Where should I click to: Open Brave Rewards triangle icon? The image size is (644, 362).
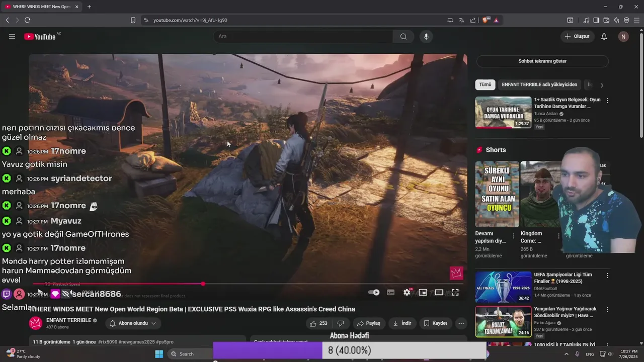[x=496, y=20]
